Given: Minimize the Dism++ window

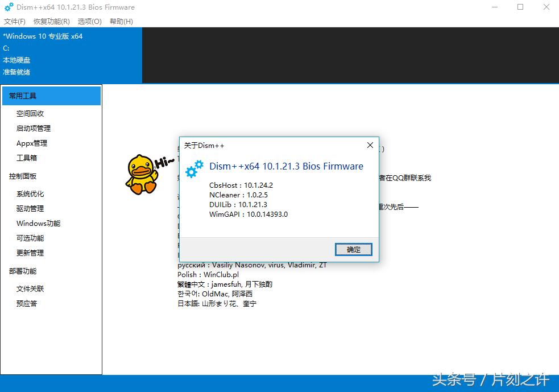Looking at the screenshot, I should pos(495,7).
